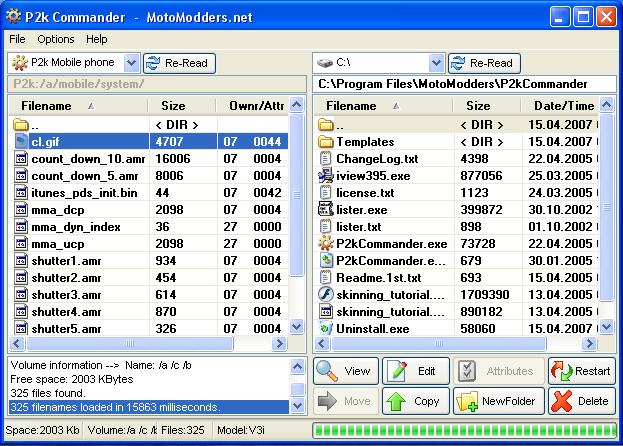The image size is (623, 446).
Task: Click the left panel scroll-right arrow
Action: [280, 344]
